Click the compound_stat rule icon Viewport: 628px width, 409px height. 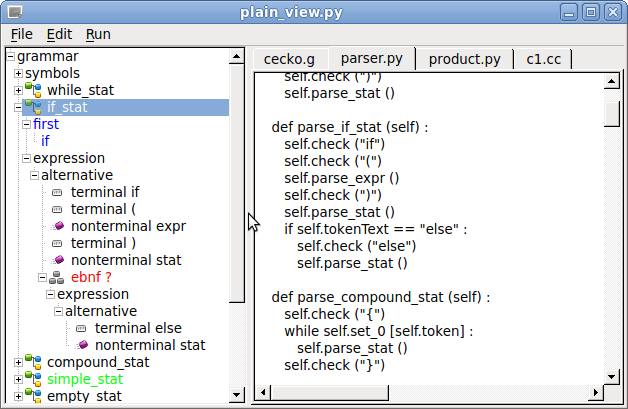point(33,362)
